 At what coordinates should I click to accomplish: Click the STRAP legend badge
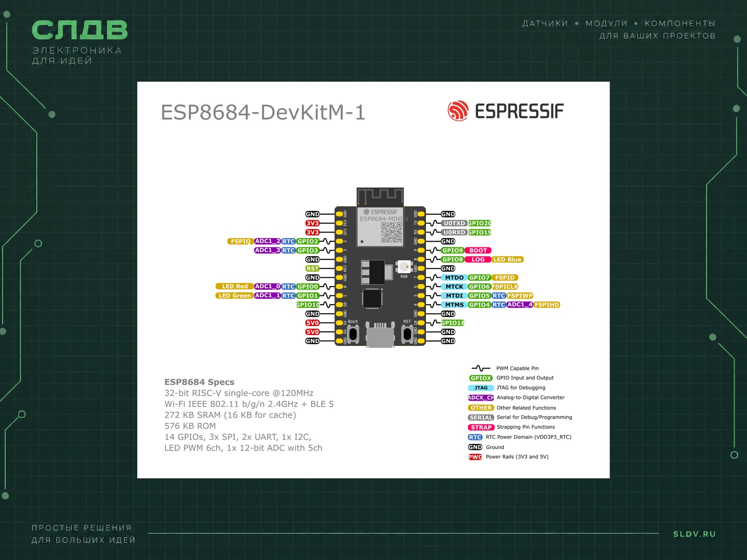pos(481,427)
